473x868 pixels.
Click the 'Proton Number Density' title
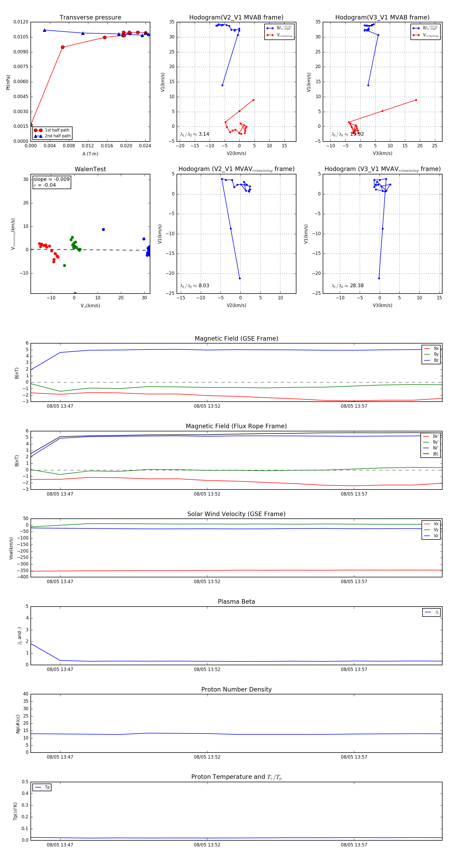coord(236,689)
